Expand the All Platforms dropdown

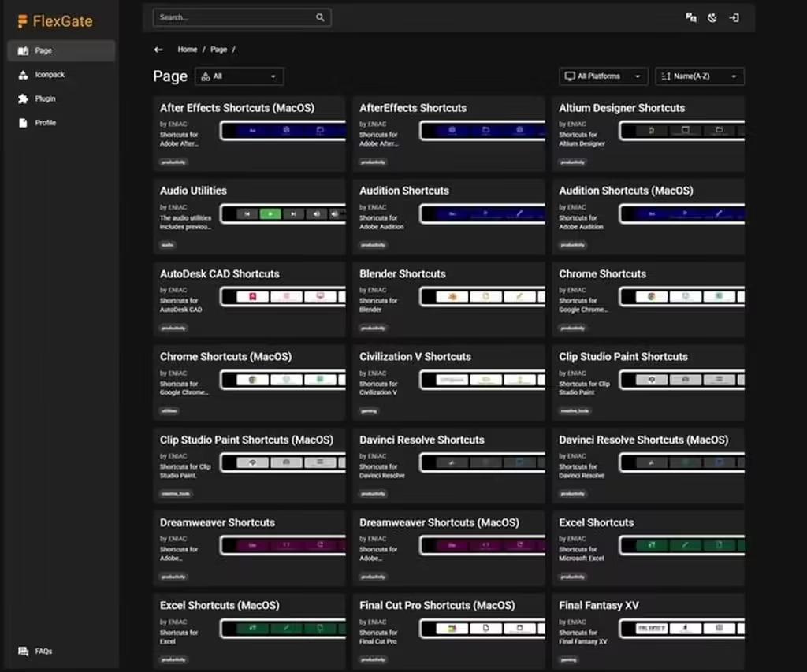click(604, 76)
